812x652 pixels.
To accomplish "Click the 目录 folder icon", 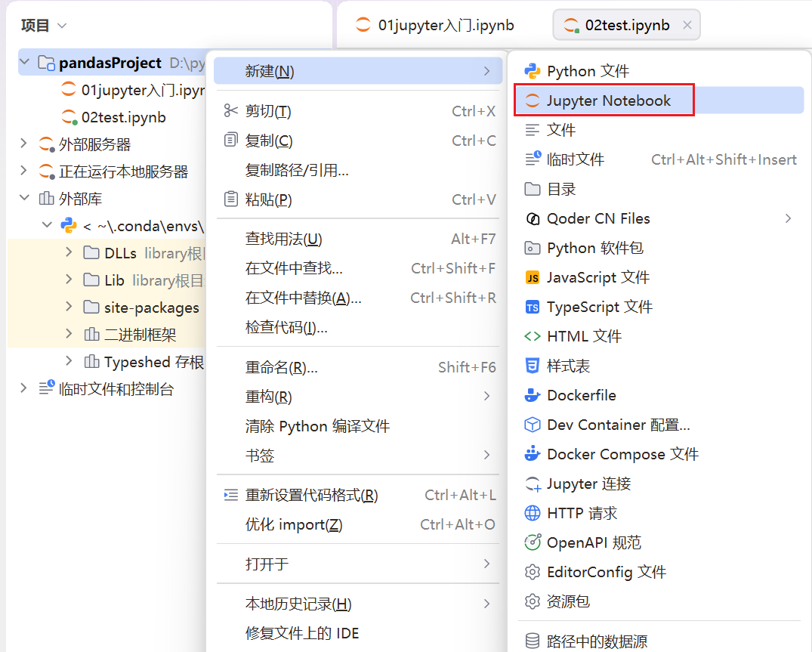I will (x=533, y=189).
